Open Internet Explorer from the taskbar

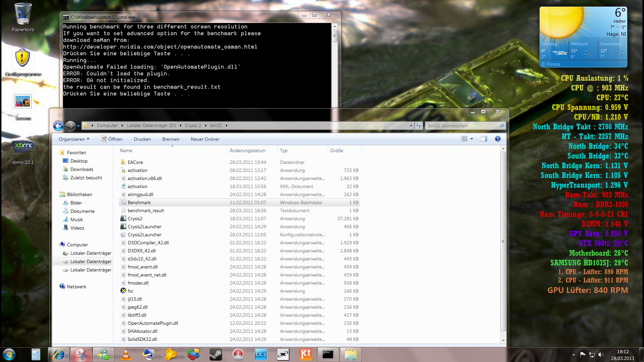pos(59,355)
